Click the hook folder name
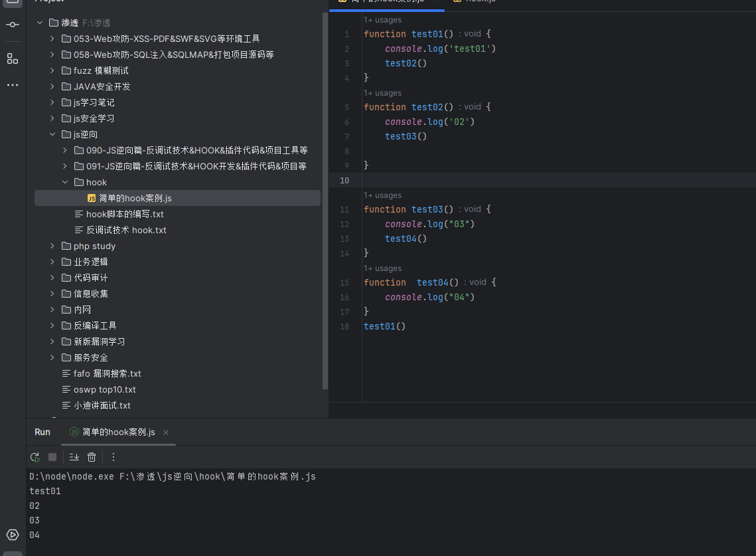756x556 pixels. 96,182
